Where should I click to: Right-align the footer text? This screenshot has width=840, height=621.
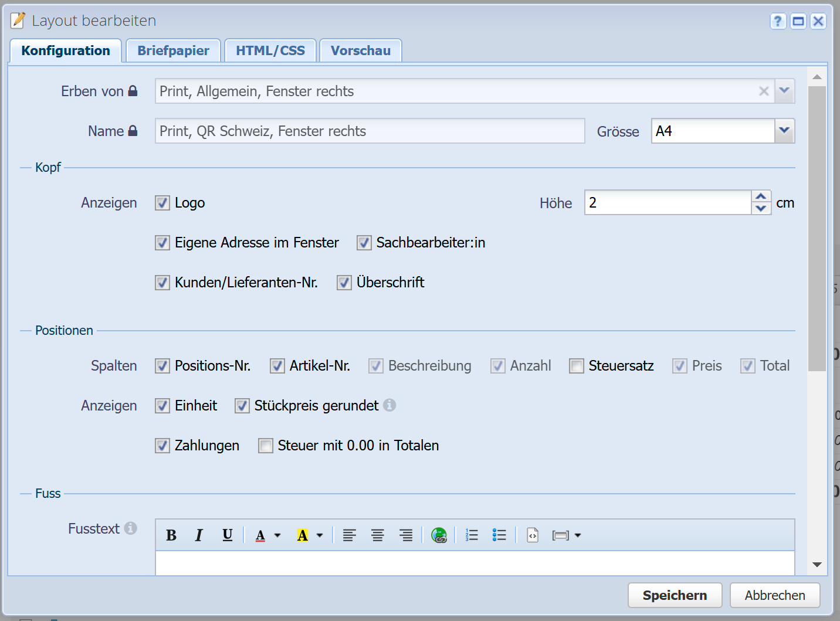405,535
